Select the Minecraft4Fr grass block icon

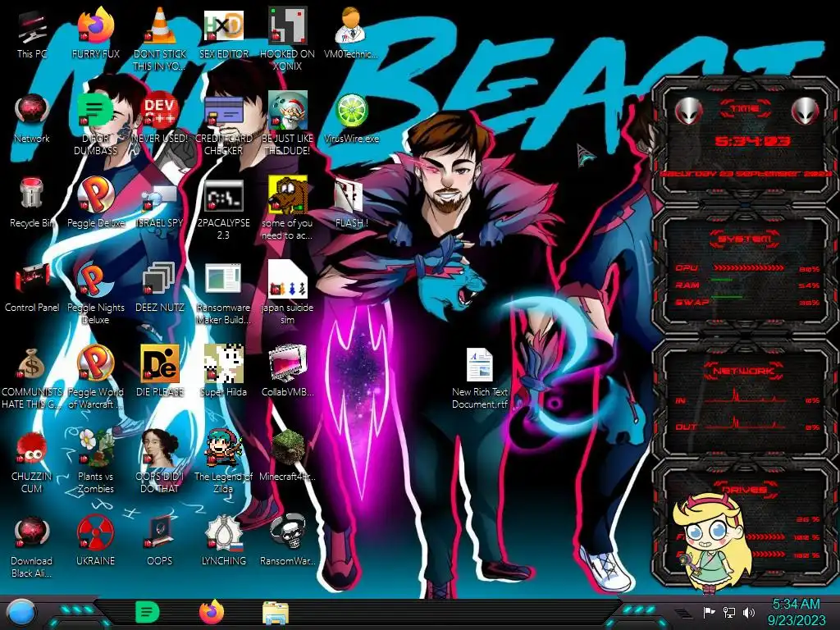287,448
